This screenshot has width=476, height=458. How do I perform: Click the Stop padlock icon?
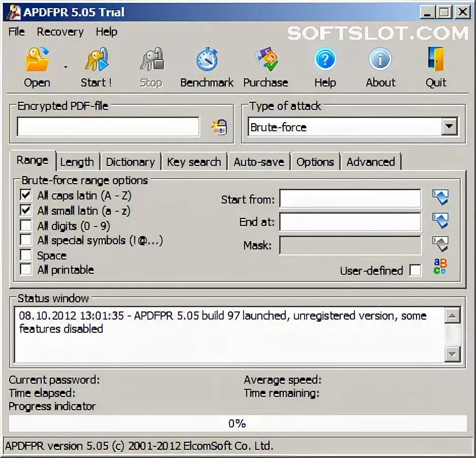152,59
